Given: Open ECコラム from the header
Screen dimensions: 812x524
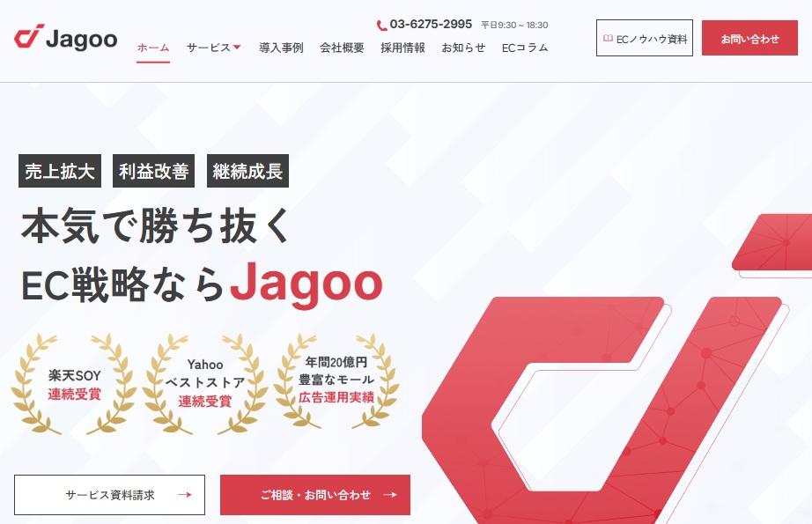Looking at the screenshot, I should [x=525, y=48].
